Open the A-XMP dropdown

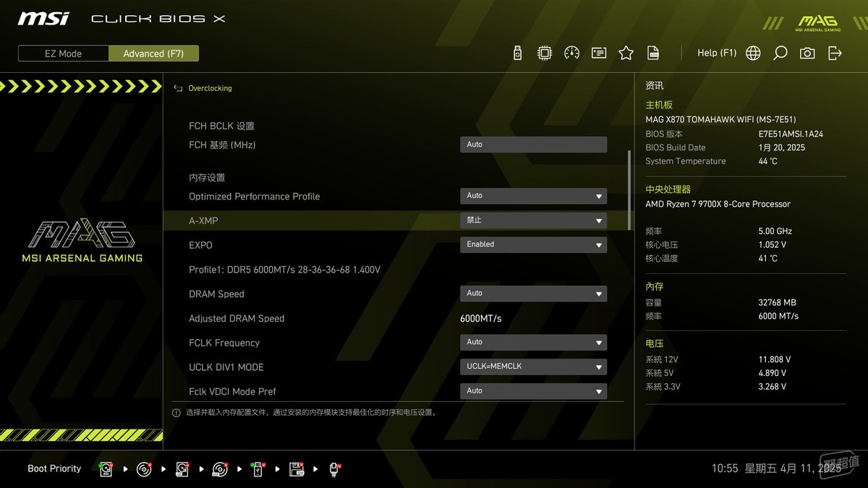click(533, 221)
